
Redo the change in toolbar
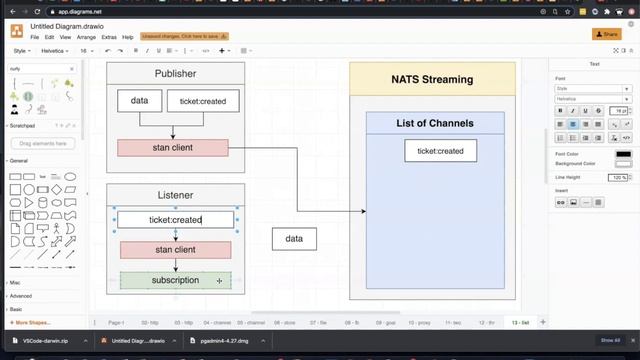pyautogui.click(x=120, y=51)
